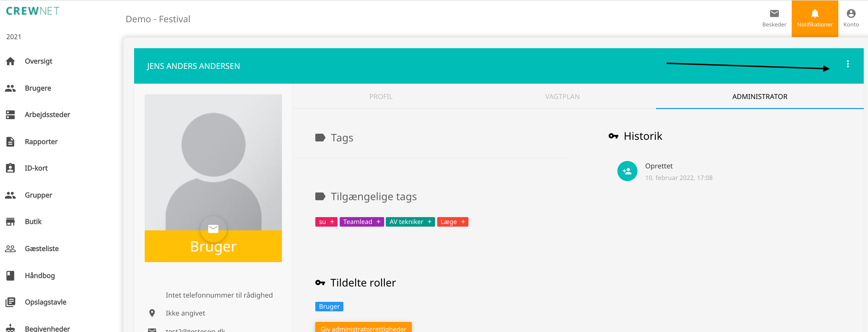Click the 2021 year label
The image size is (868, 332).
point(14,37)
